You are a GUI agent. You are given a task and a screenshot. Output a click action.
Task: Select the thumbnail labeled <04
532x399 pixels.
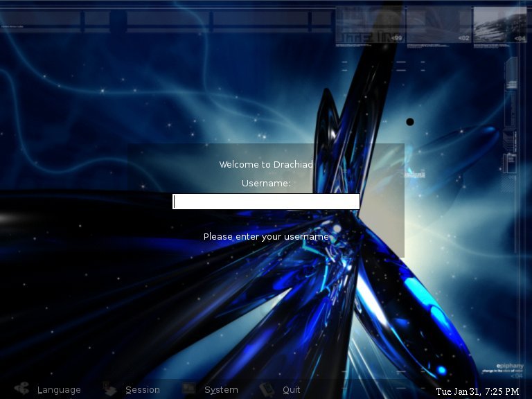(500, 25)
